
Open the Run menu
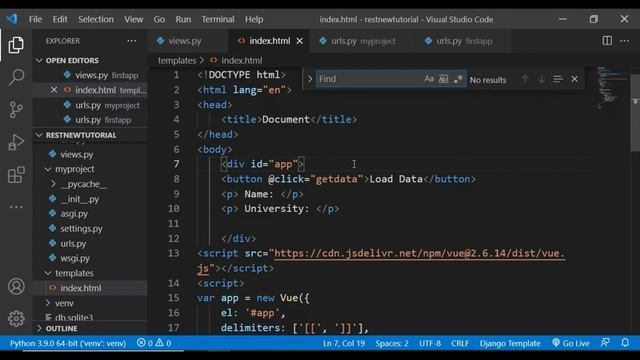183,19
